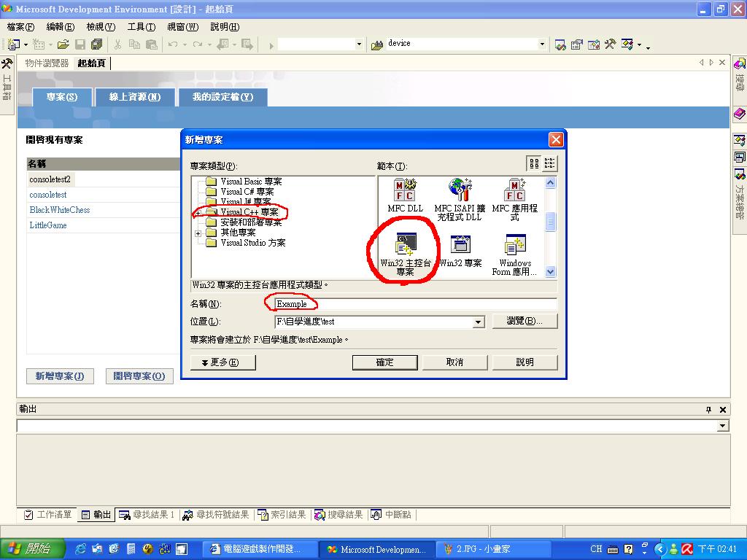Click the Copy toolbar icon
This screenshot has height=560, width=747.
(135, 44)
